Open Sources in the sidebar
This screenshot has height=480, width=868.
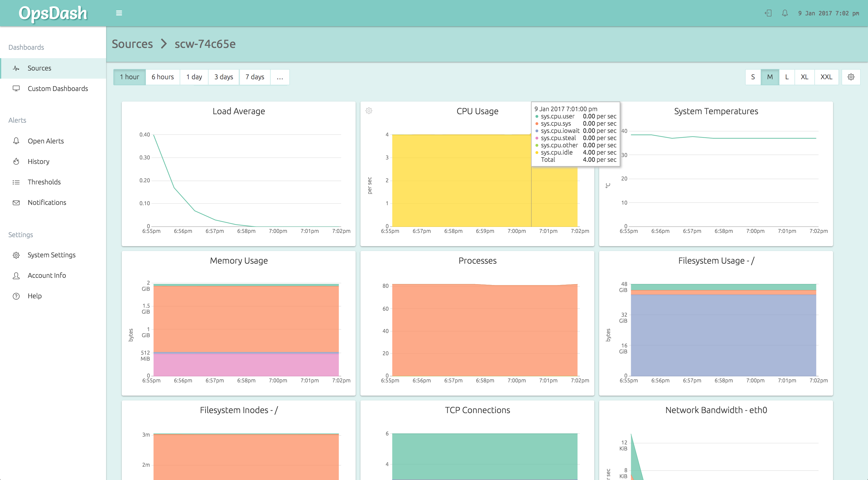tap(53, 68)
